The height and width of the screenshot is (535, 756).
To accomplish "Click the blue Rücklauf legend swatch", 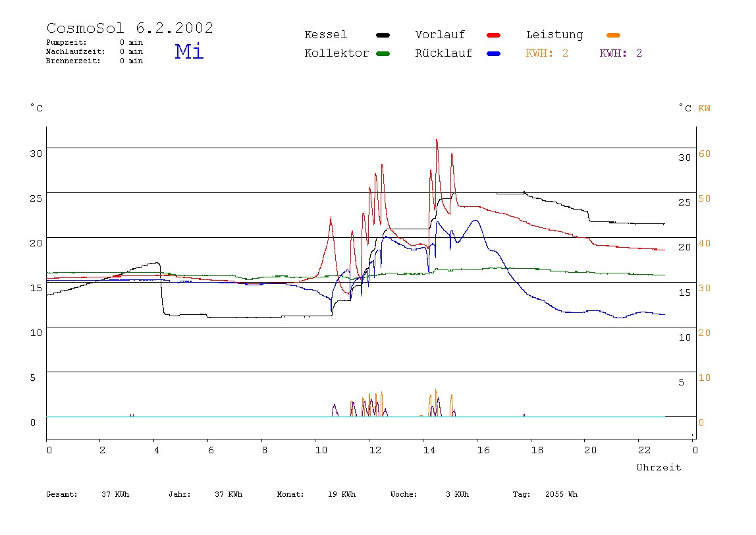I will coord(494,53).
